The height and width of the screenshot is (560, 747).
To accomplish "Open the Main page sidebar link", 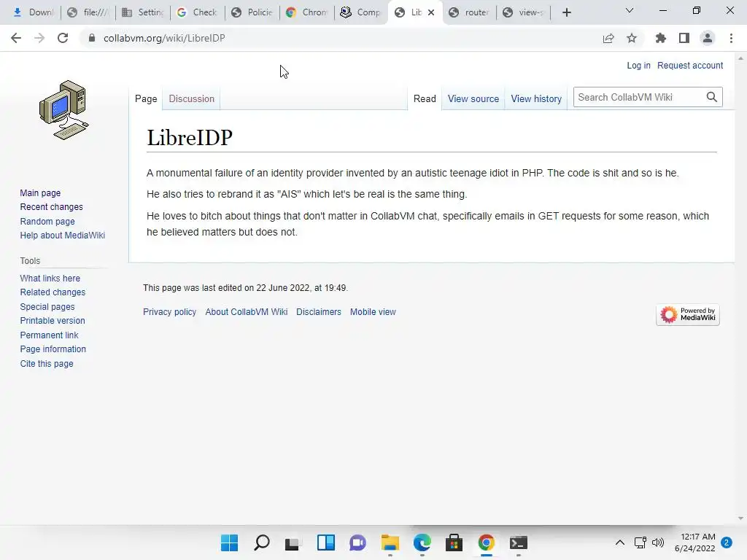I will pyautogui.click(x=40, y=192).
